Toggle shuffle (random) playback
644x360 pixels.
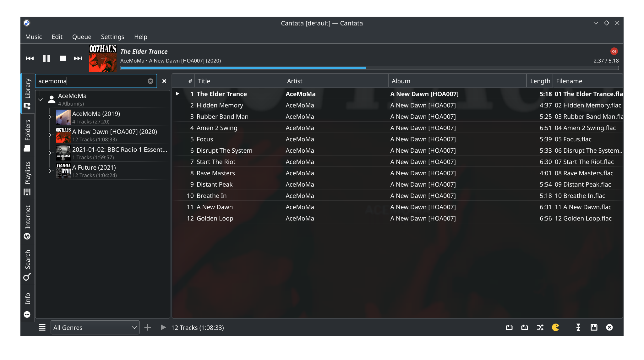tap(540, 327)
